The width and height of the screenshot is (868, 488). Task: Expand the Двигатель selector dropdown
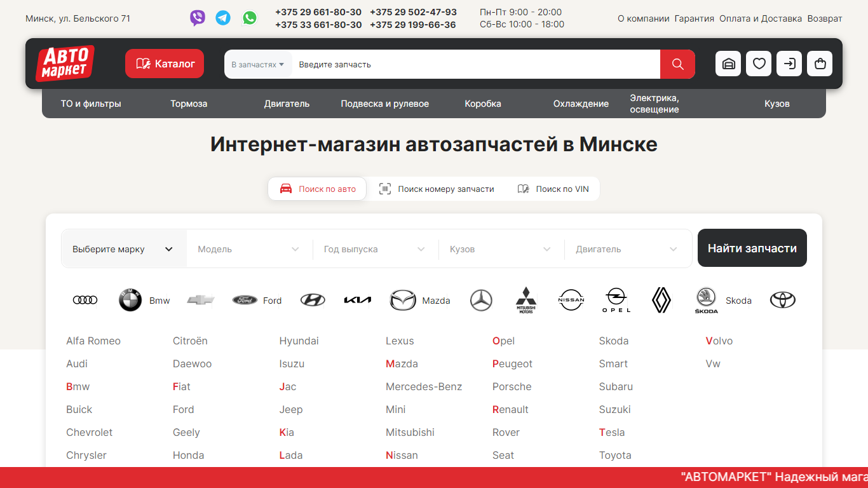(627, 249)
